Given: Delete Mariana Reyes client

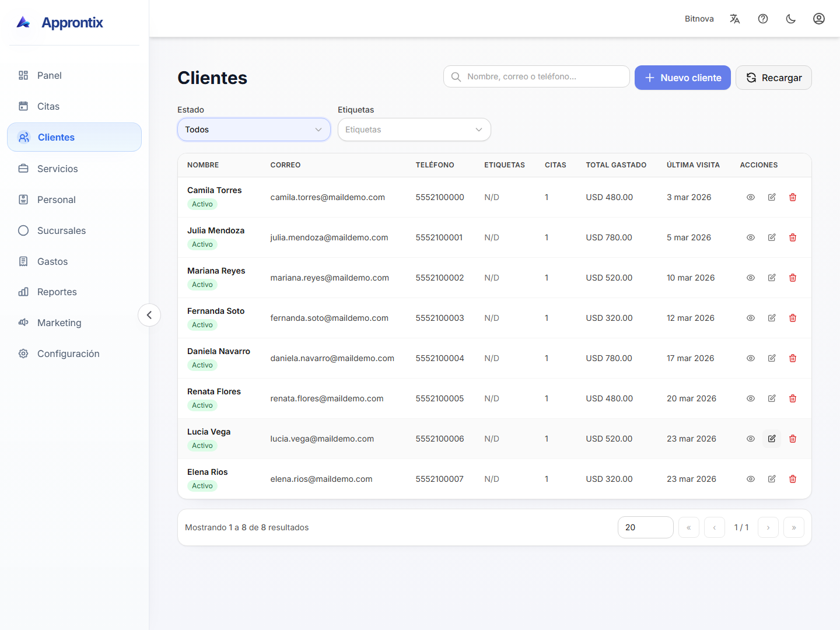Looking at the screenshot, I should tap(793, 278).
